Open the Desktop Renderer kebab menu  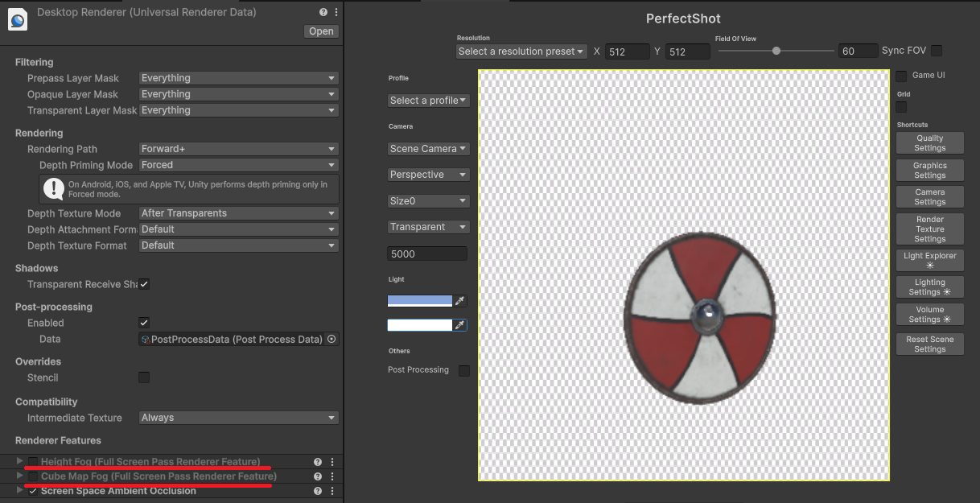[336, 13]
